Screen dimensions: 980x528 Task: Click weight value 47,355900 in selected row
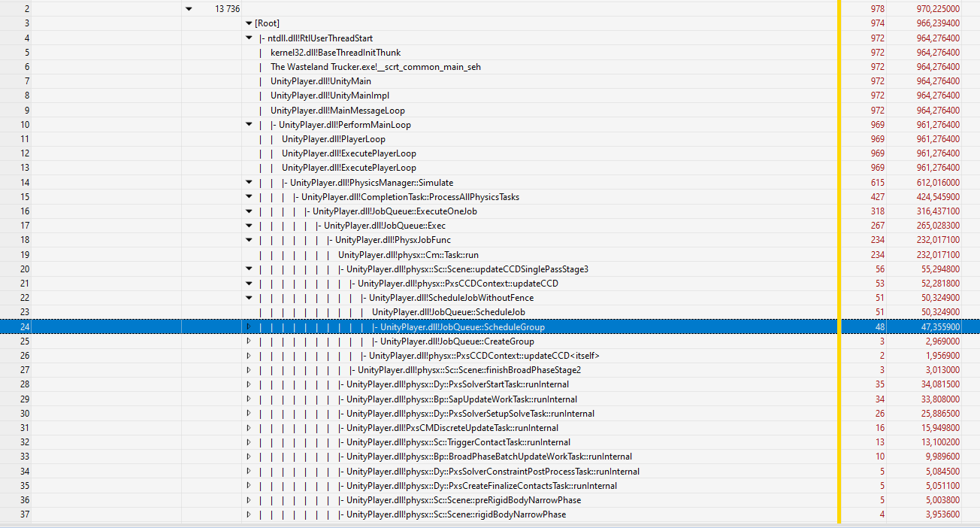tap(939, 327)
